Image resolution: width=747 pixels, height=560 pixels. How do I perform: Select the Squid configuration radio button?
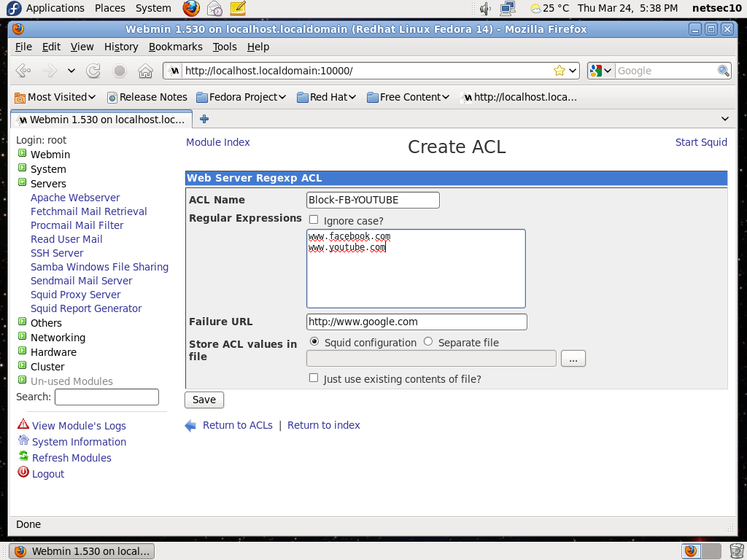pyautogui.click(x=314, y=341)
